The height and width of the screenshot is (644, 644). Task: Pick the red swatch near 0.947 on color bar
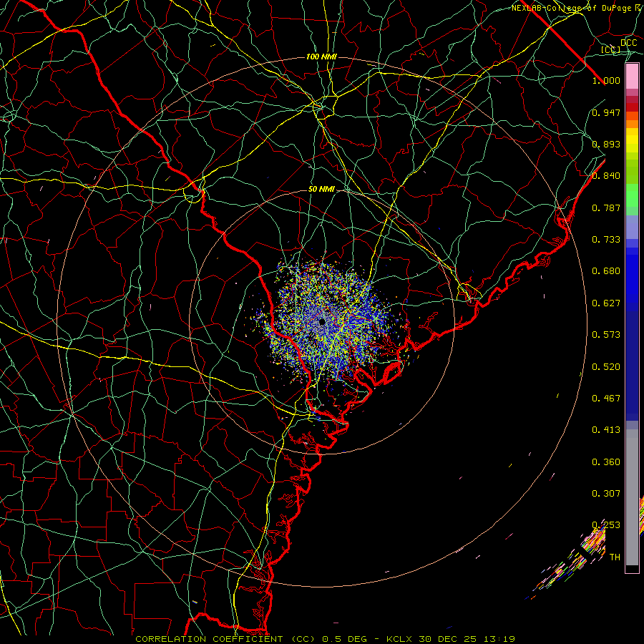(632, 107)
